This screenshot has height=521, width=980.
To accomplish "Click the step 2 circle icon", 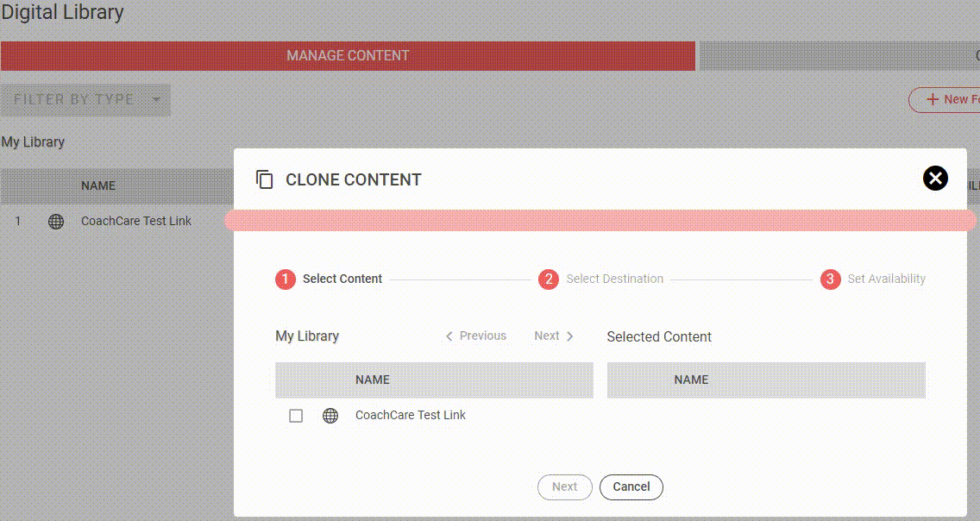I will pos(548,279).
